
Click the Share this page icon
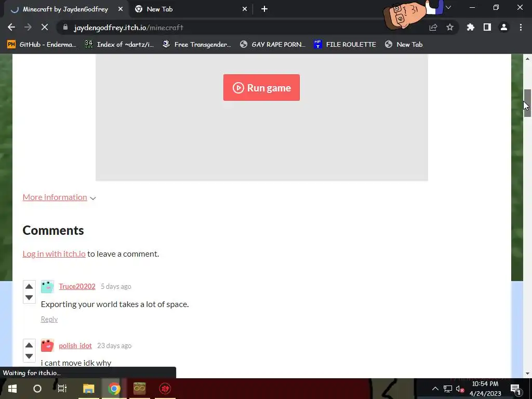[433, 28]
